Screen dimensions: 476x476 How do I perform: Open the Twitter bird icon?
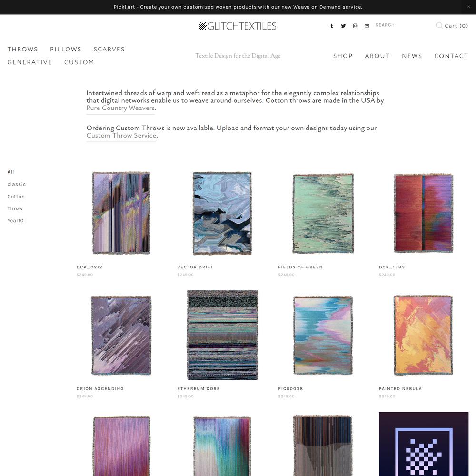tap(343, 26)
